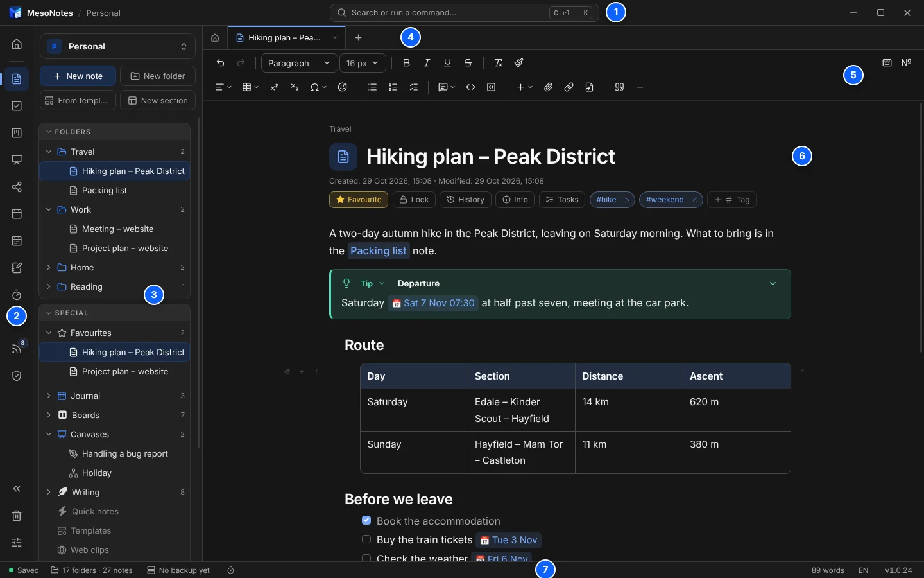Open the timer from the sidebar rail
This screenshot has width=924, height=578.
point(17,295)
